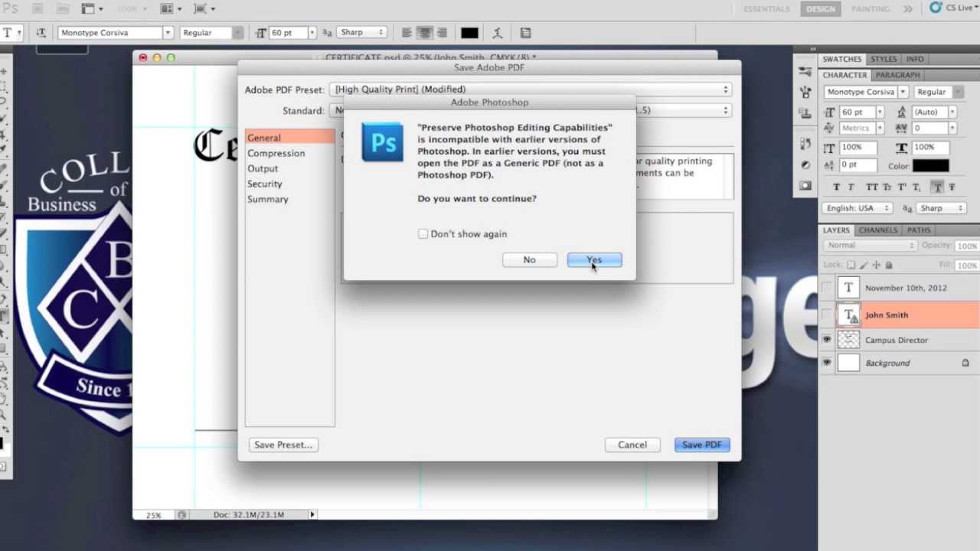Click the layer Opacity 100% field
The height and width of the screenshot is (551, 980).
pyautogui.click(x=967, y=246)
